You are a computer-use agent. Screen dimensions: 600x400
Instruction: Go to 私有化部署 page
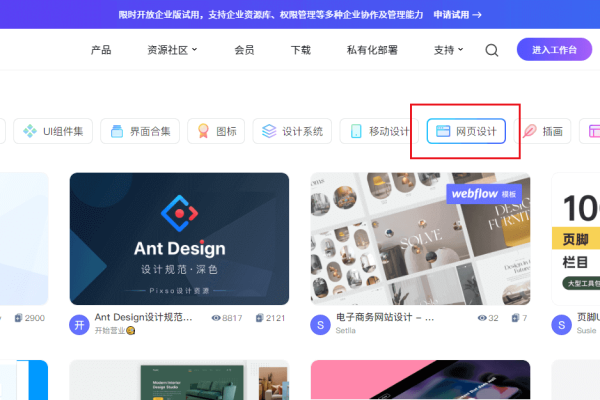point(372,50)
